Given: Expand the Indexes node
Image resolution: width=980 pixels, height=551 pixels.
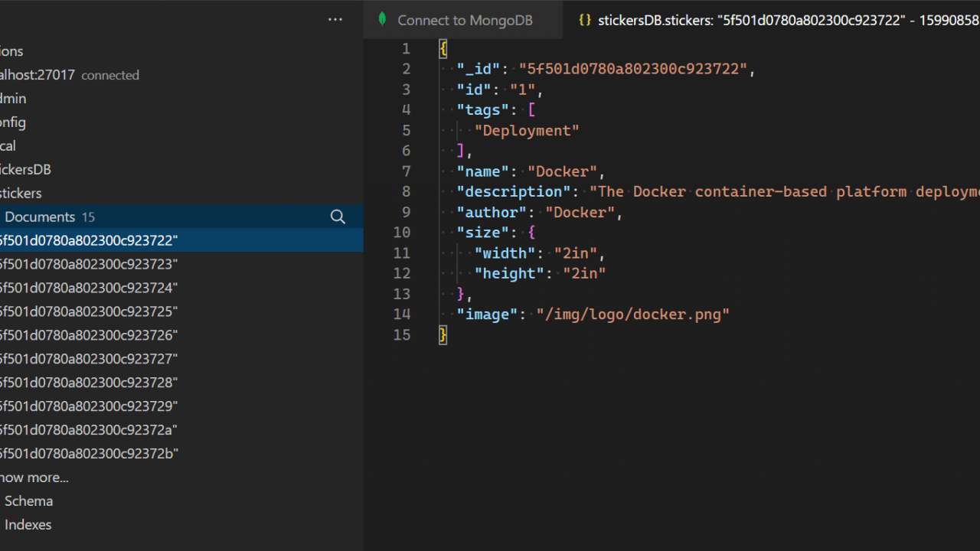Looking at the screenshot, I should click(28, 525).
